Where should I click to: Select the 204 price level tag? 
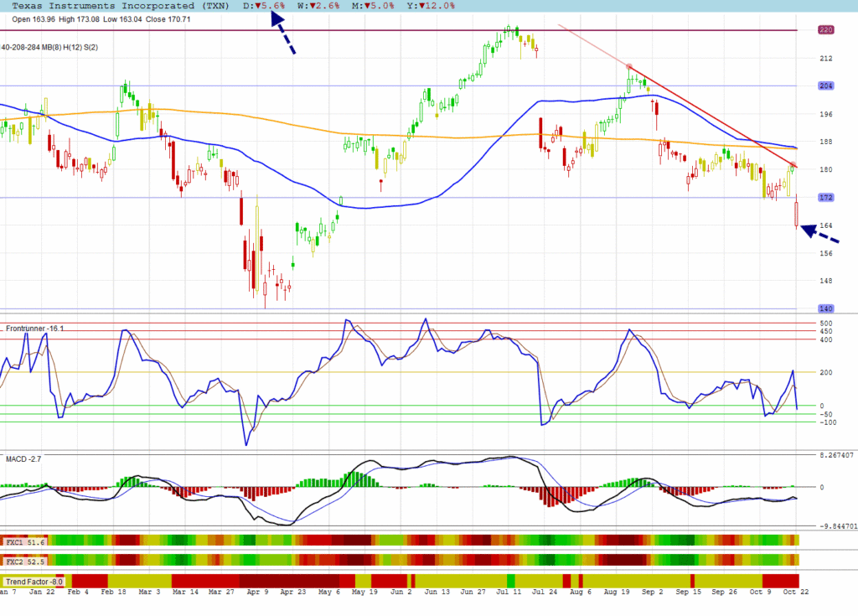coord(824,86)
